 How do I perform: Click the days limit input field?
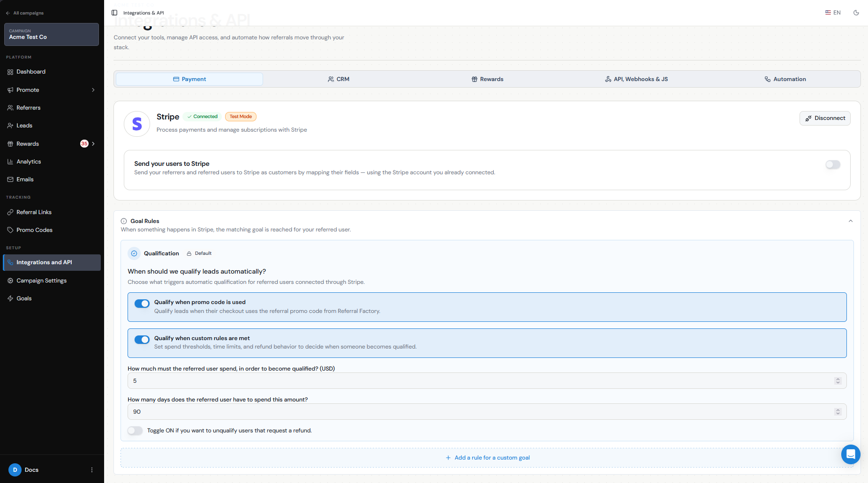tap(487, 412)
